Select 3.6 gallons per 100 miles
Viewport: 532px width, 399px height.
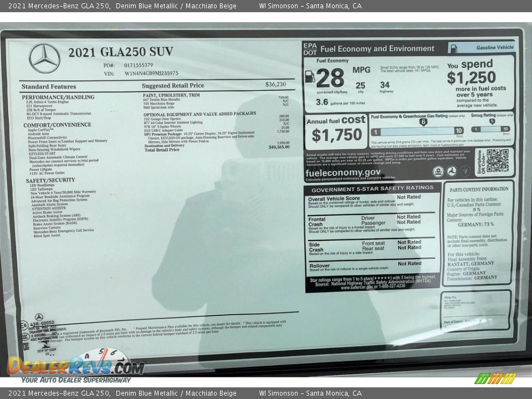[340, 102]
